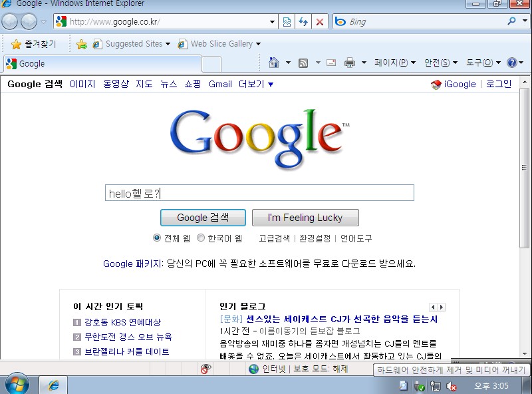Expand the Home button dropdown arrow
This screenshot has width=532, height=394.
click(x=288, y=63)
